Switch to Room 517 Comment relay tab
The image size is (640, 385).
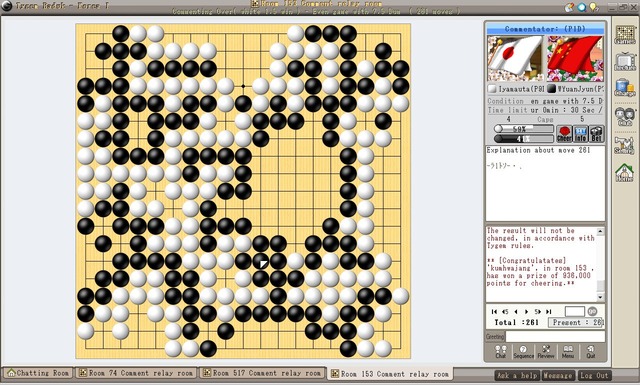[262, 373]
